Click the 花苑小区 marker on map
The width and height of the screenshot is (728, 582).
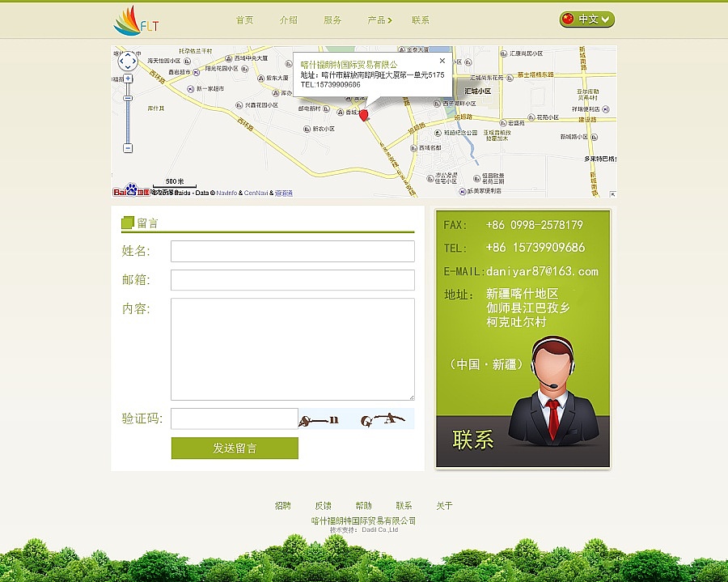point(531,117)
